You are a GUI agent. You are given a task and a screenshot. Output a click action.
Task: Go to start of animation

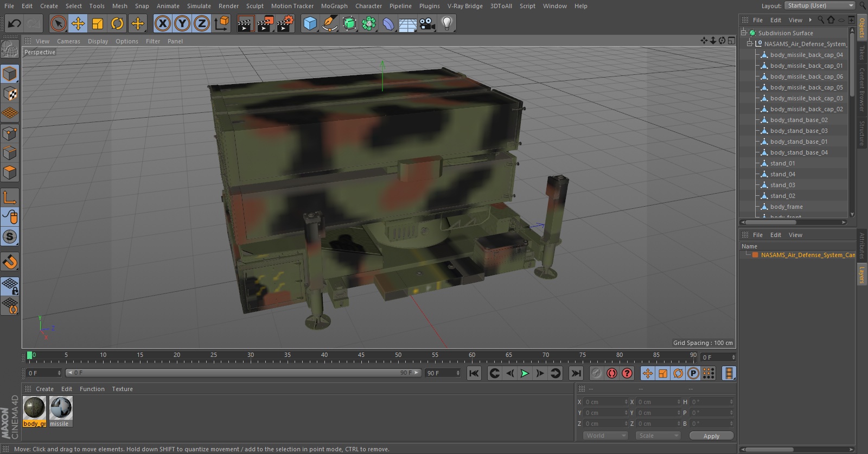[474, 373]
